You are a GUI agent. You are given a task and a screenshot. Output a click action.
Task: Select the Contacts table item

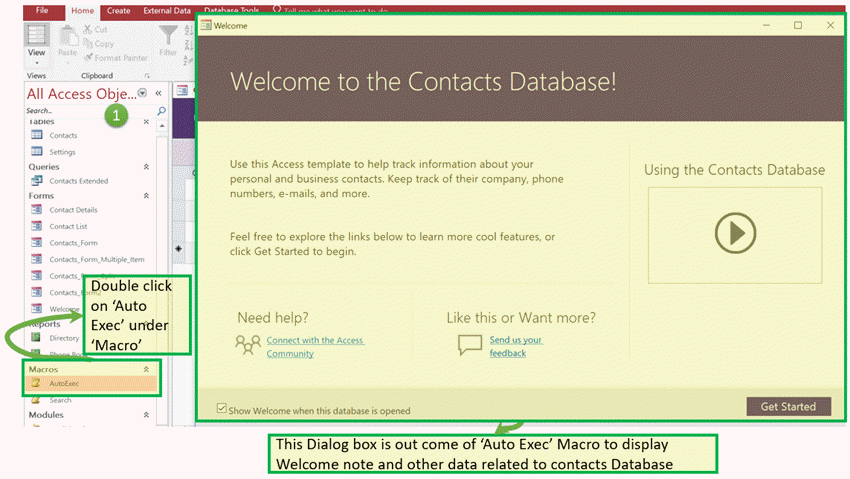click(63, 135)
